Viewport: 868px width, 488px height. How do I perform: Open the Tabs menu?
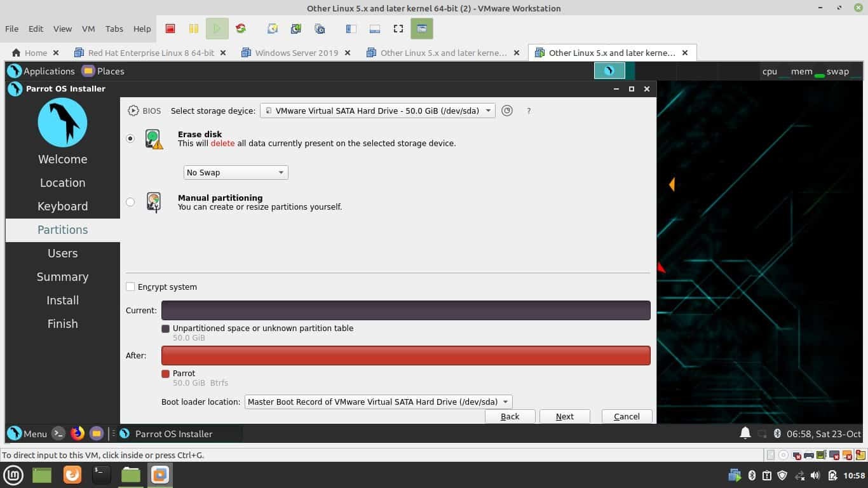point(114,29)
